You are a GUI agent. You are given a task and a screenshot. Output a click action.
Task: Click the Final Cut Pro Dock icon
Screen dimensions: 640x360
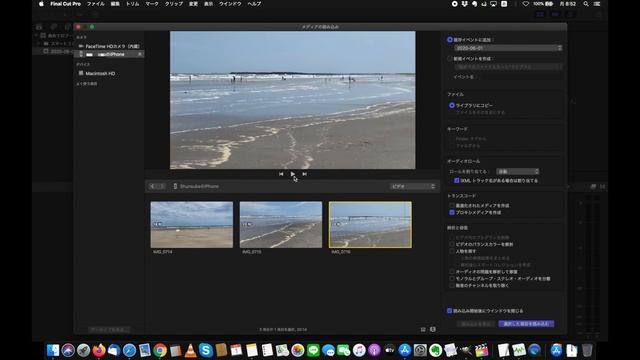481,350
